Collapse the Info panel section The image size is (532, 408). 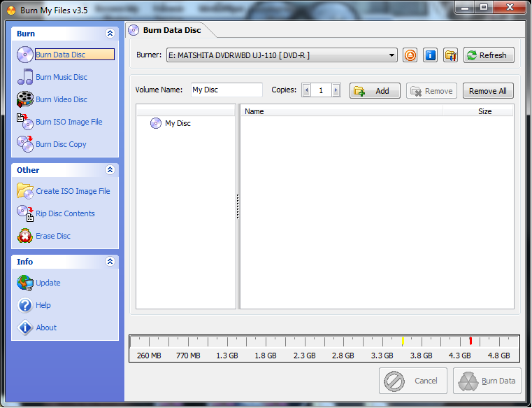click(x=110, y=262)
